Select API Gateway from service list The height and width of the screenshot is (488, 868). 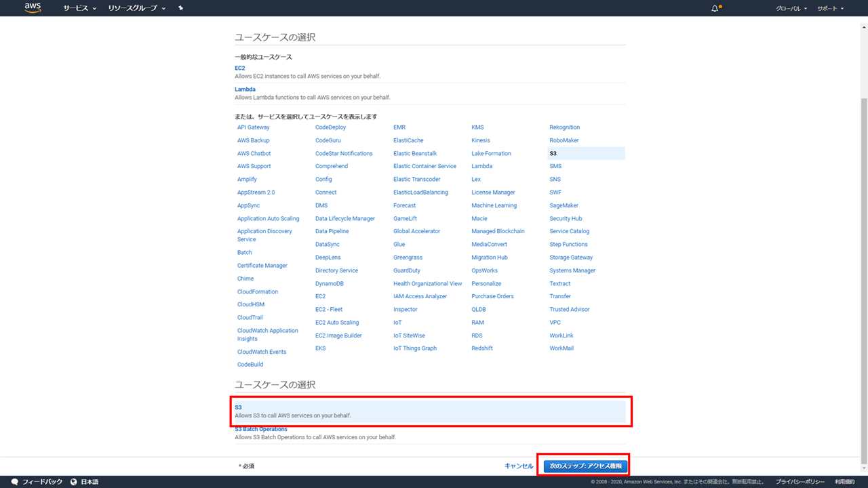point(253,127)
